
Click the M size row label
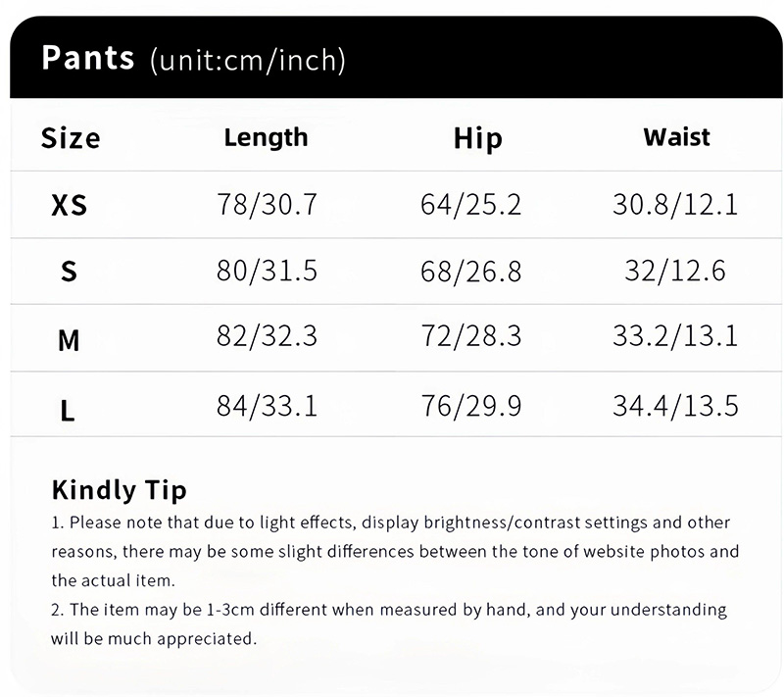pos(69,339)
